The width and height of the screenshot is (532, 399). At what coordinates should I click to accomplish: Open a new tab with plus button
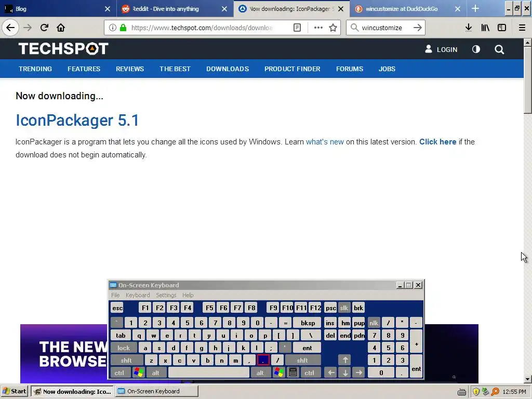pyautogui.click(x=475, y=8)
